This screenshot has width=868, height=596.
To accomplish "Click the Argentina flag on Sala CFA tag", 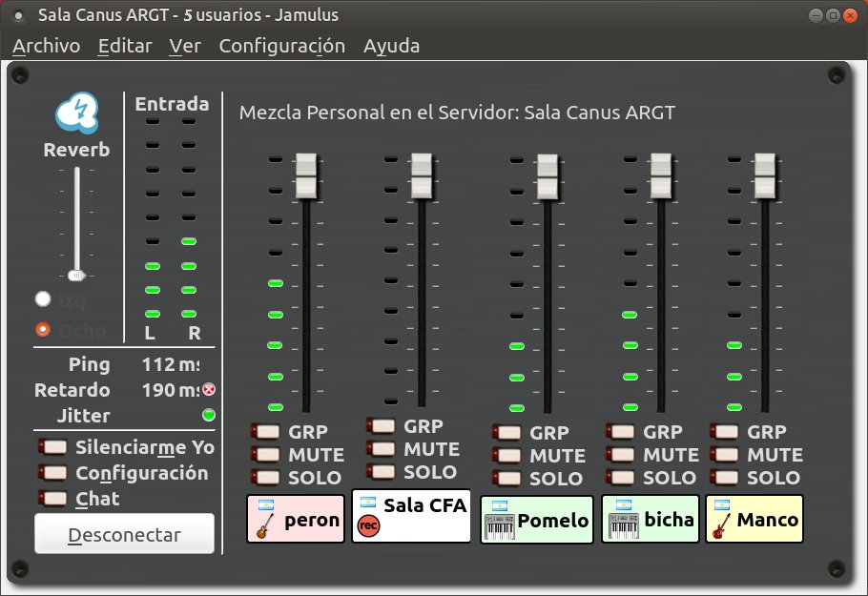I will point(368,503).
